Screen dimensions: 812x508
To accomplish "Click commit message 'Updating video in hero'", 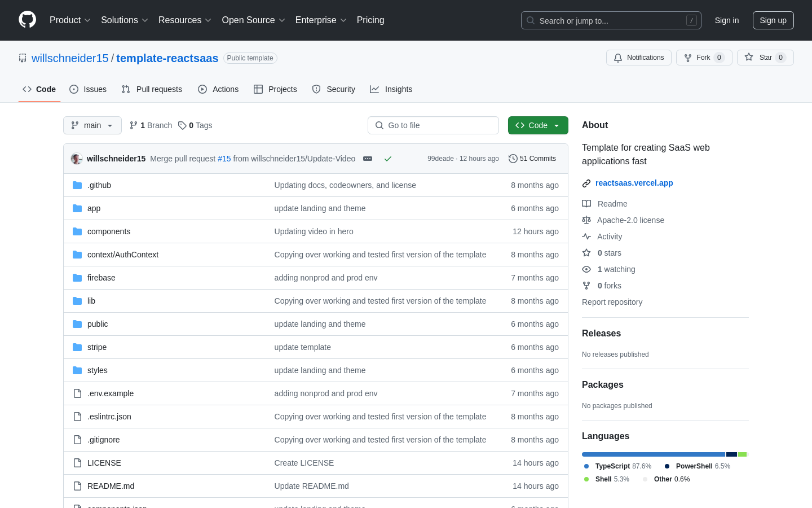I will [314, 231].
